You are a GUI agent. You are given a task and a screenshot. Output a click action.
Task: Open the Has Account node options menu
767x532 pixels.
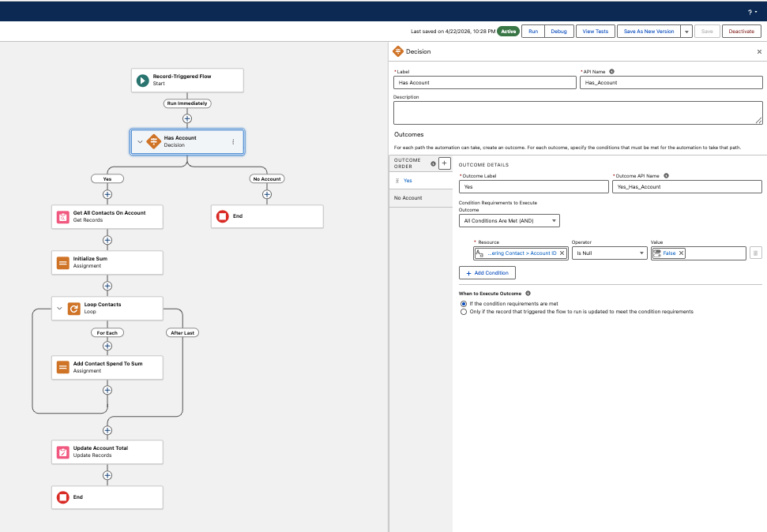[x=233, y=142]
